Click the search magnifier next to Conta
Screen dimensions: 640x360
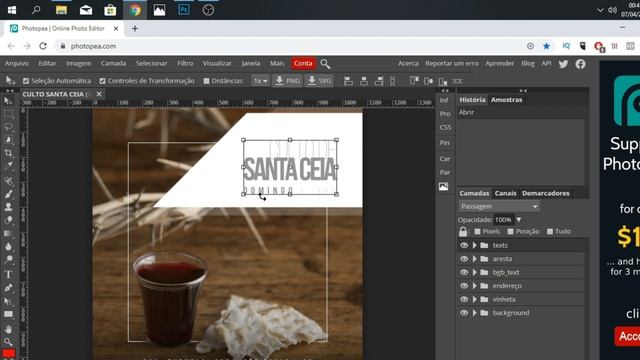point(325,64)
